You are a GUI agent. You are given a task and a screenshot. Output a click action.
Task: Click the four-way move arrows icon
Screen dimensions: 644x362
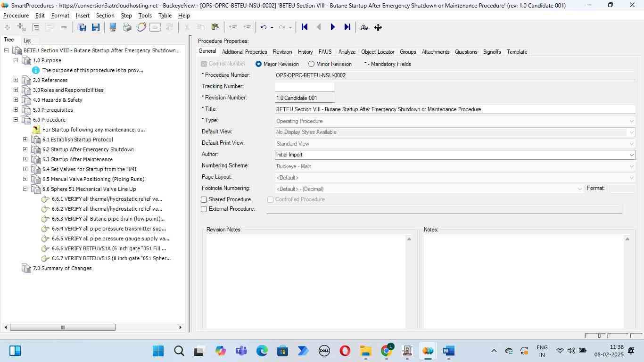pyautogui.click(x=378, y=27)
